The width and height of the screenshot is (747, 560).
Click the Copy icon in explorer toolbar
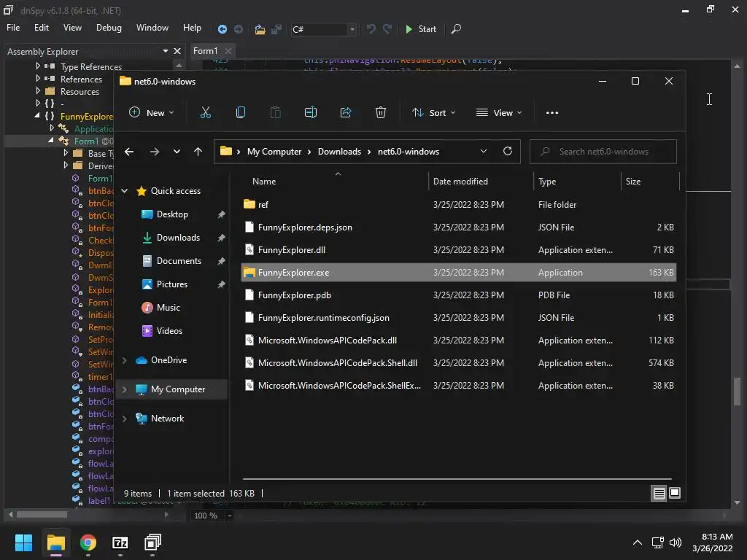[241, 113]
